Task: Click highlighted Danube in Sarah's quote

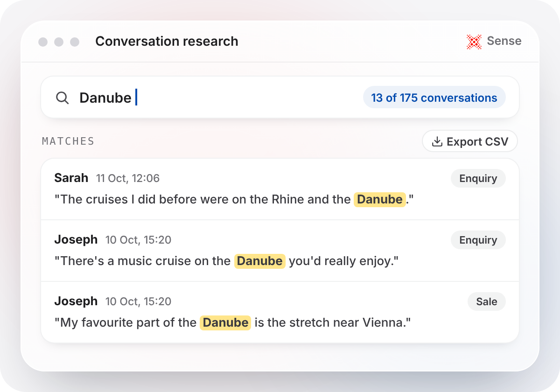Action: click(x=380, y=199)
